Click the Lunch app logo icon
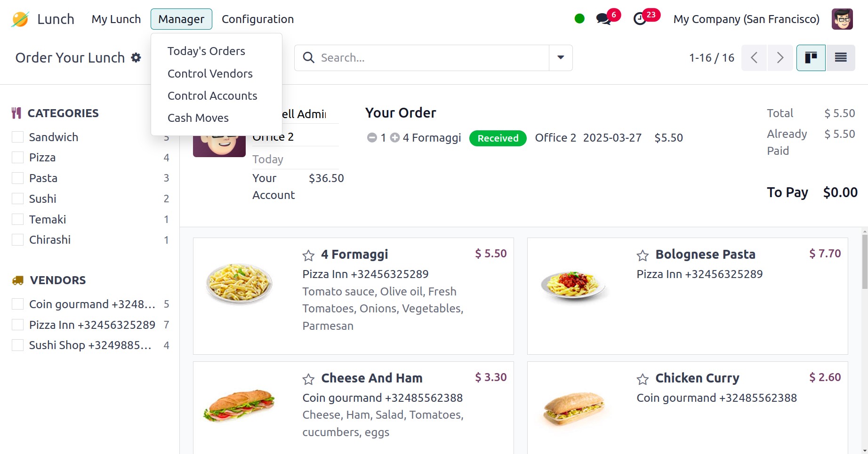 [20, 19]
